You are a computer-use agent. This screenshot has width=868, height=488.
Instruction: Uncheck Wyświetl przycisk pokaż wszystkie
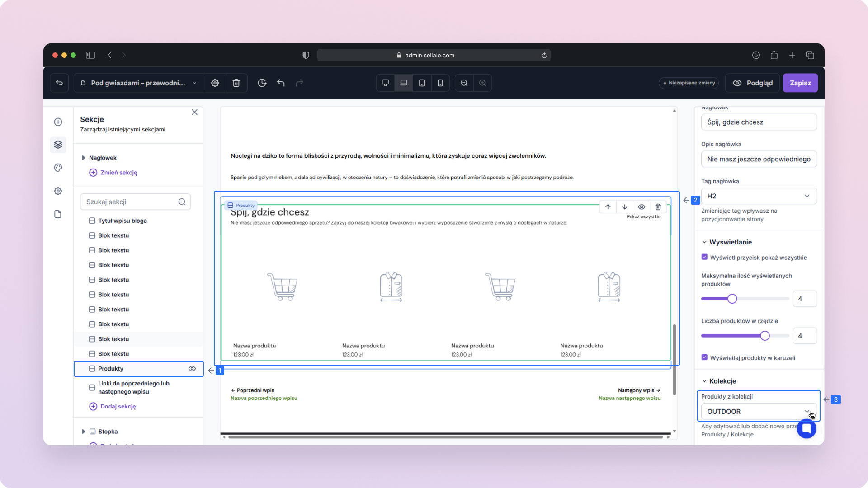point(704,257)
